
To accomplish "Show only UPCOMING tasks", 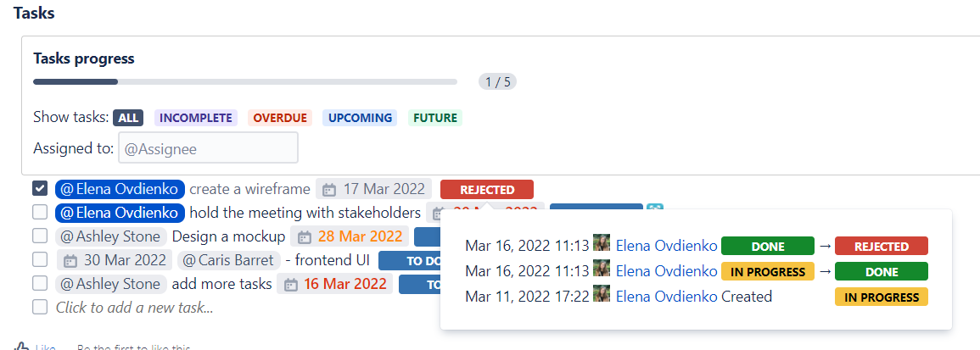I will (361, 118).
